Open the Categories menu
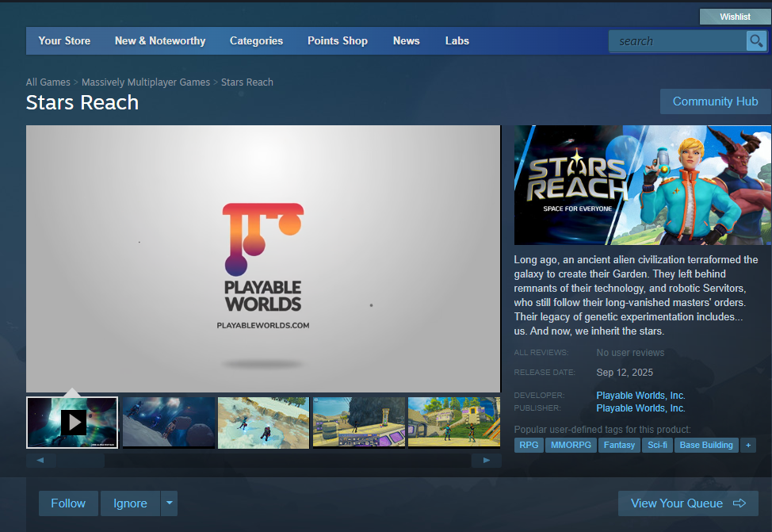Screen dimensions: 772x532 click(256, 41)
